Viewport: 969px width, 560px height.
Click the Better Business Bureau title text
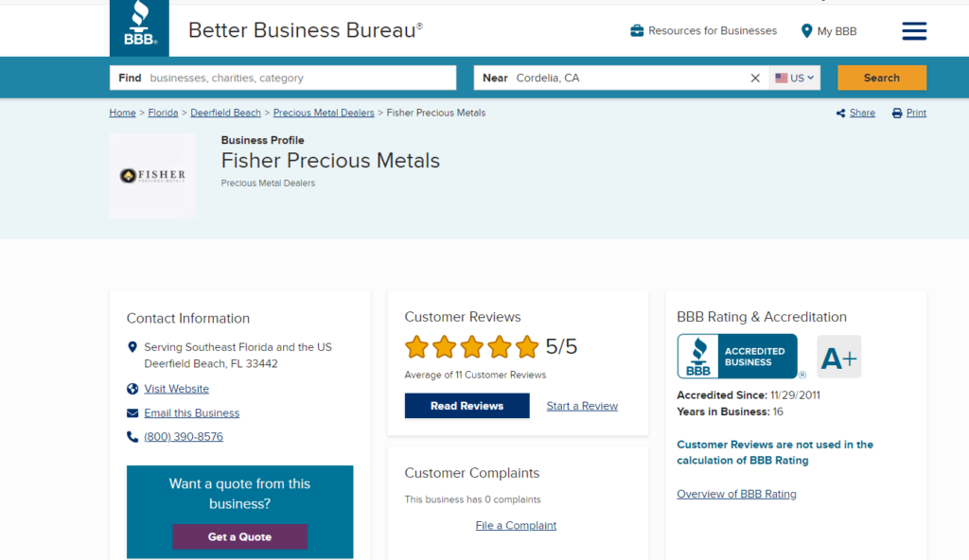click(x=306, y=30)
